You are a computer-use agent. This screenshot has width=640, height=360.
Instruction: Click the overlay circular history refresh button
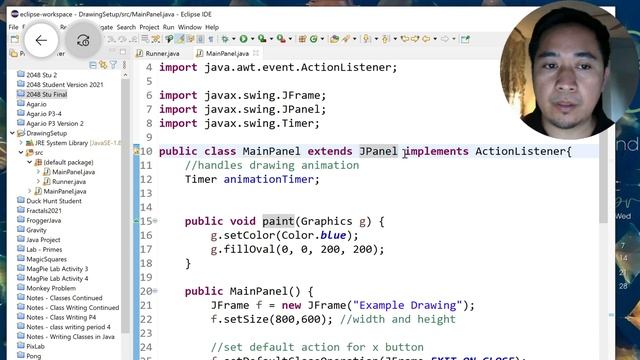click(83, 40)
